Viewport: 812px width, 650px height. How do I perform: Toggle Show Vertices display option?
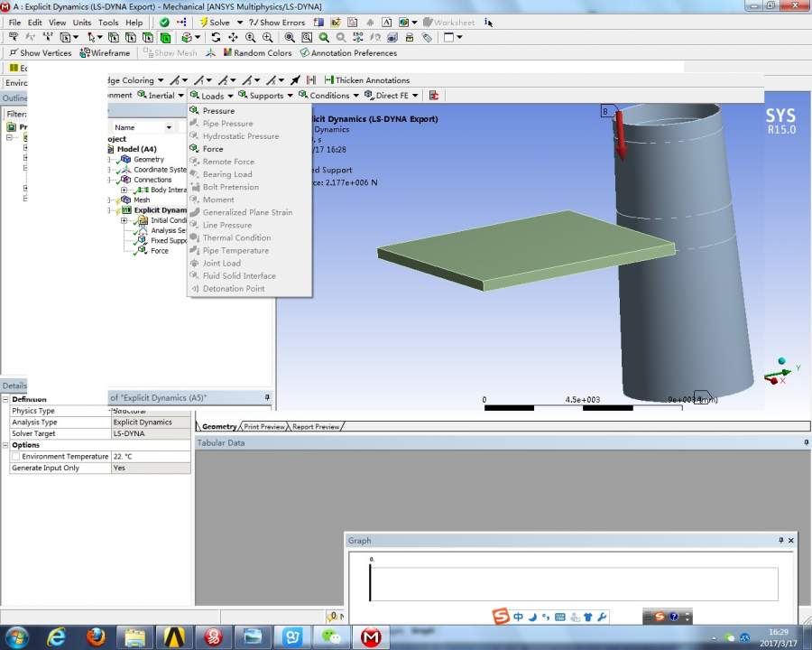[40, 53]
